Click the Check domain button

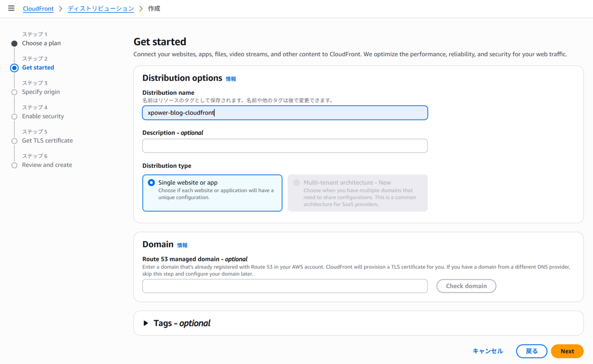(x=466, y=286)
